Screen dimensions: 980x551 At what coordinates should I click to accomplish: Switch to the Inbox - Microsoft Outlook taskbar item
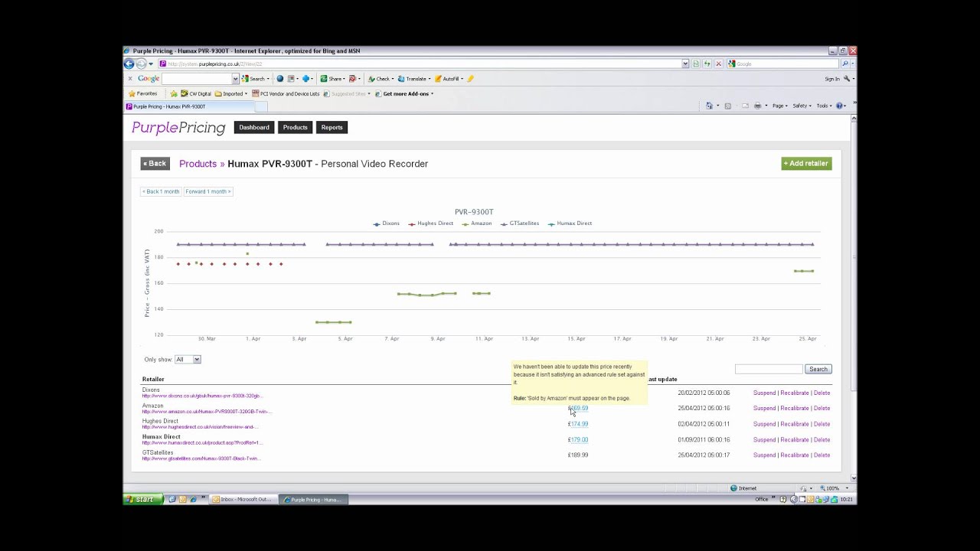point(242,500)
